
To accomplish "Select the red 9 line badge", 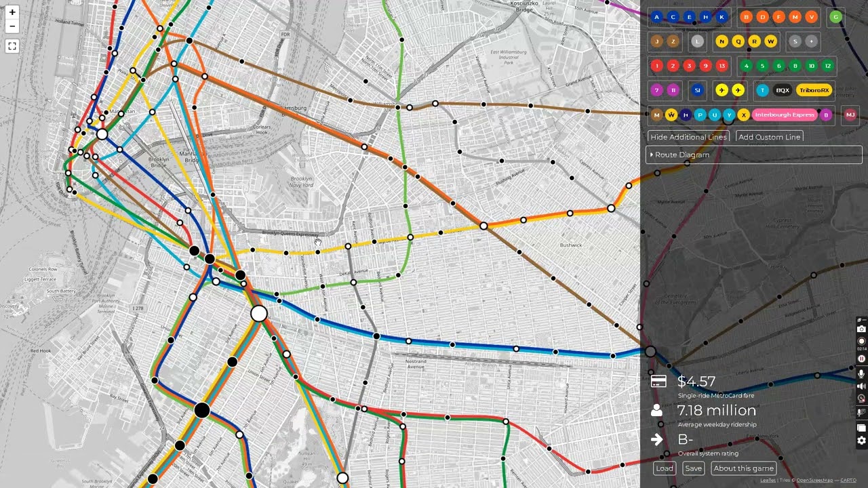I will coord(705,66).
